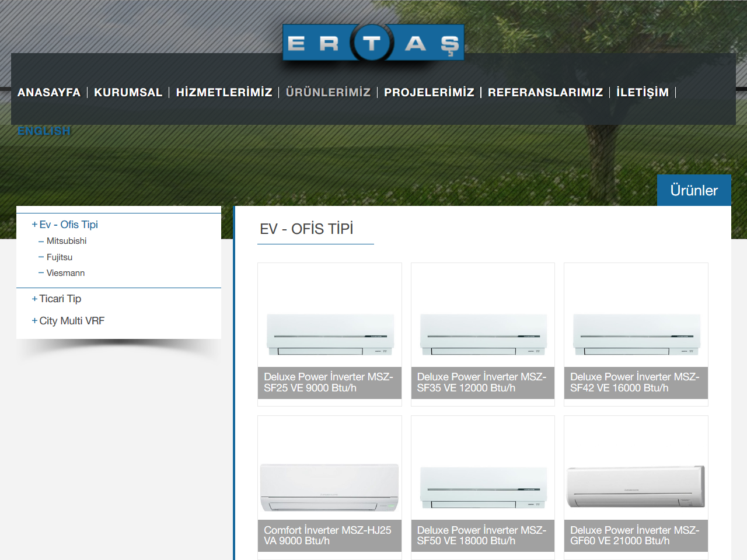Open the KURUMSAL menu item

pos(128,92)
